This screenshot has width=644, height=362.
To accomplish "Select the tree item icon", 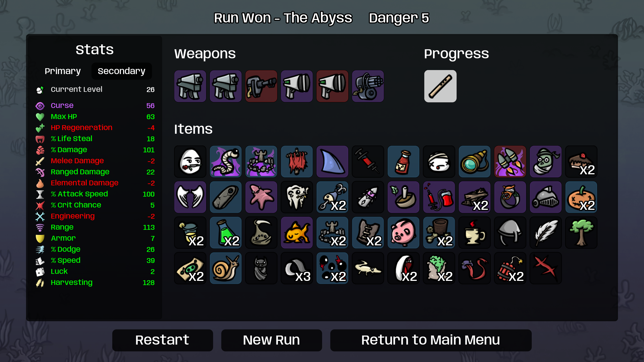I will (x=581, y=233).
